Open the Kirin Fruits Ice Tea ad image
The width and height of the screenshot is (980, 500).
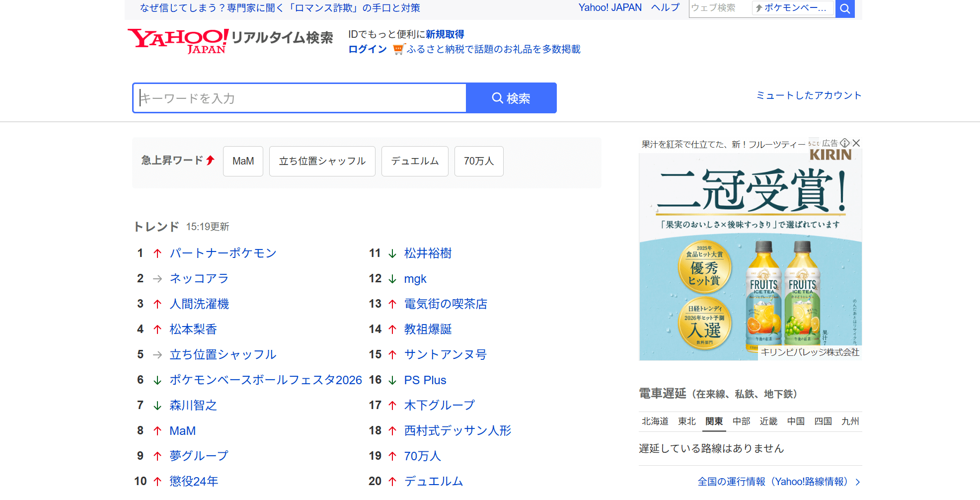[x=750, y=256]
